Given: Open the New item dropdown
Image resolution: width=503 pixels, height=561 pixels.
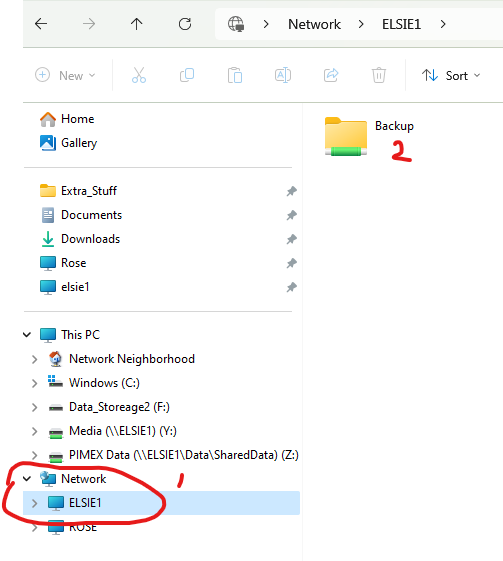Looking at the screenshot, I should (65, 75).
